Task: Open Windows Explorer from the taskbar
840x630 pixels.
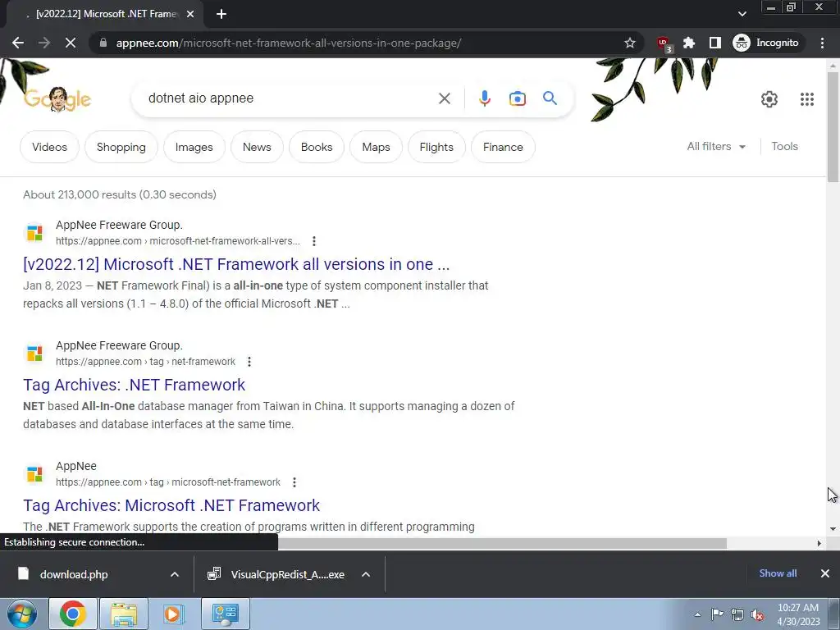Action: coord(124,614)
